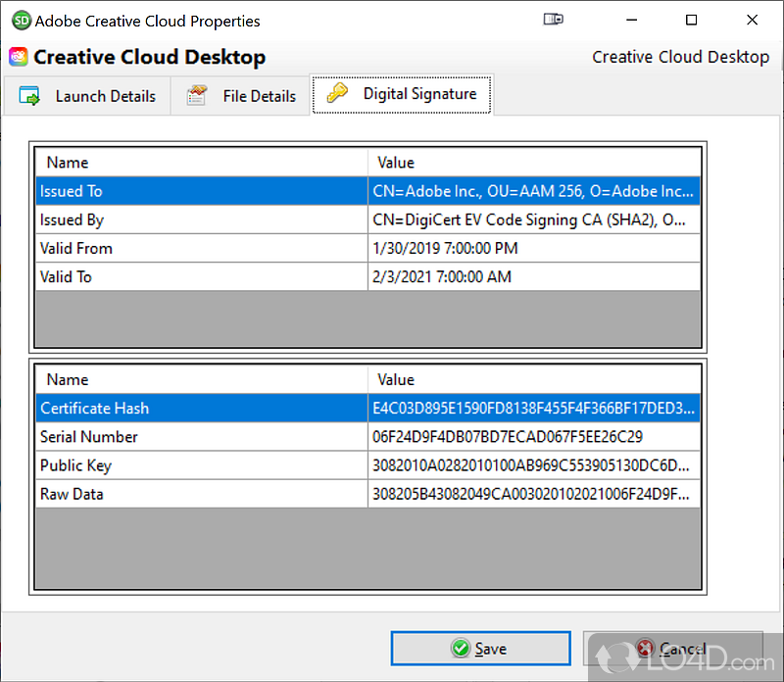The width and height of the screenshot is (784, 682).
Task: Click the Value column header in top table
Action: [x=534, y=163]
